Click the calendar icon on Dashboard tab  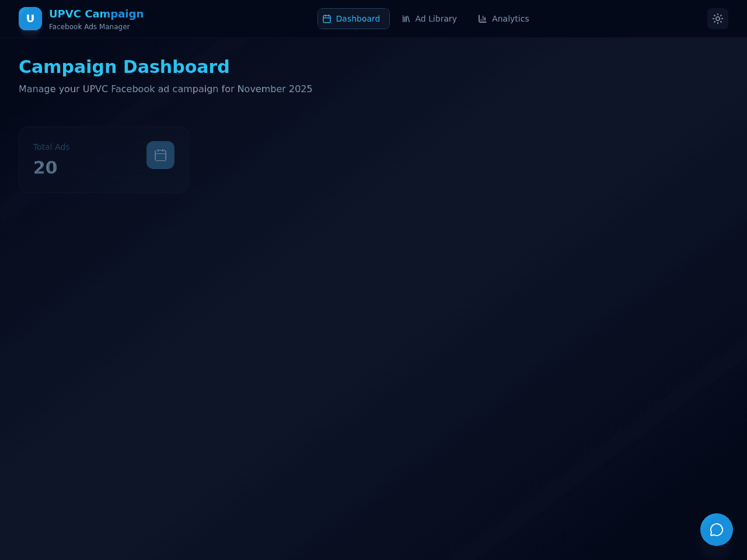pyautogui.click(x=327, y=19)
